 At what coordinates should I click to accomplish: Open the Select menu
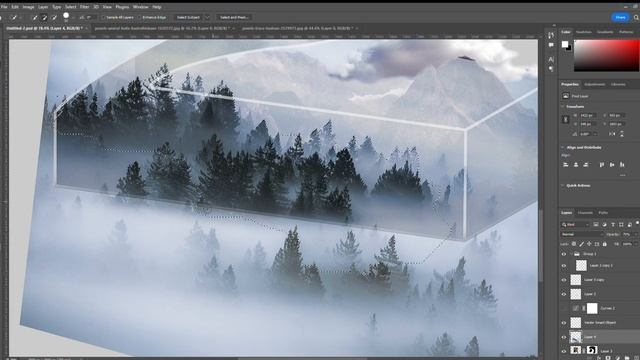71,7
